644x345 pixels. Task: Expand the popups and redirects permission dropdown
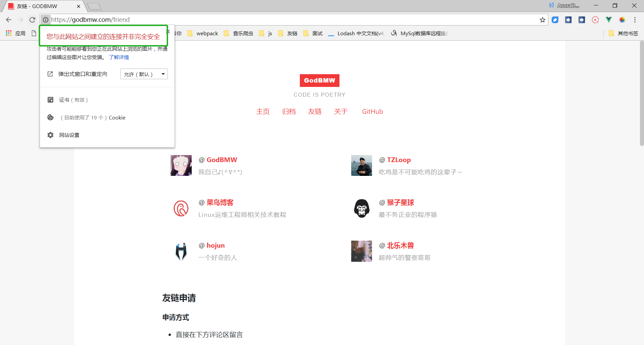click(144, 74)
